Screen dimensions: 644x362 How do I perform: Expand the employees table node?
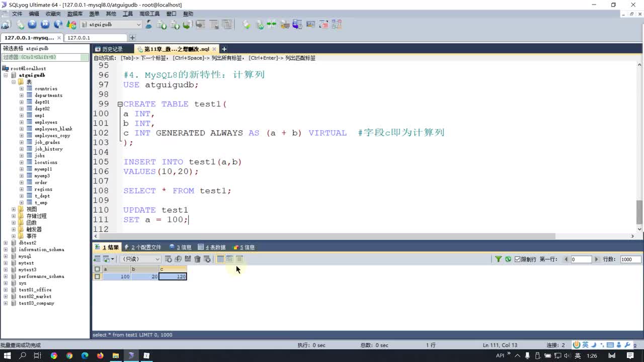(x=22, y=122)
